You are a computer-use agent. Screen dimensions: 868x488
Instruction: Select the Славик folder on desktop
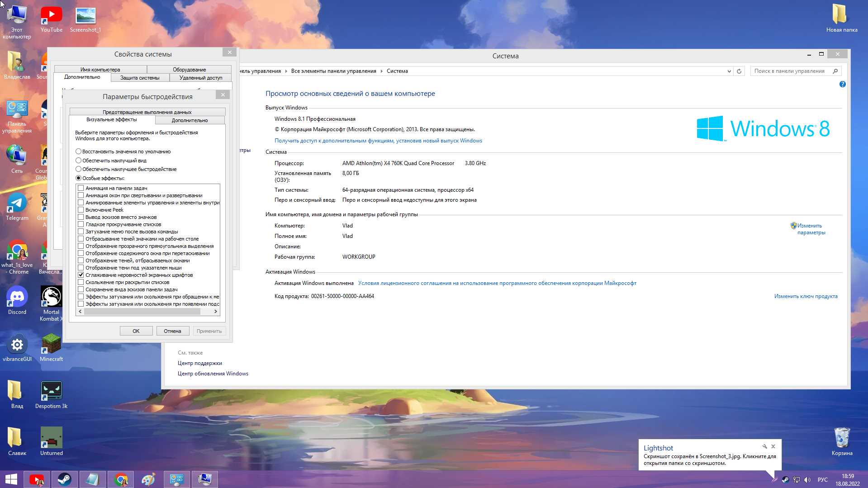click(17, 442)
